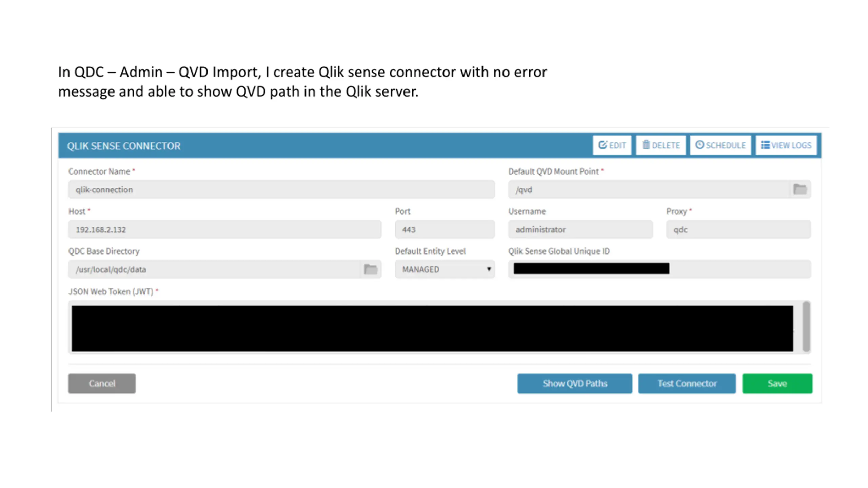Click the VIEW LOGS list icon
The width and height of the screenshot is (868, 488).
coord(765,145)
